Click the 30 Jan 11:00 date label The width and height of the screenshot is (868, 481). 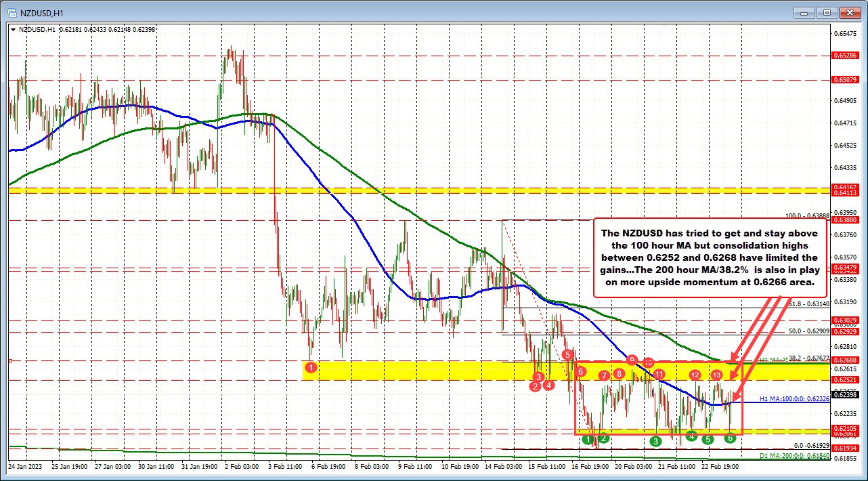157,467
